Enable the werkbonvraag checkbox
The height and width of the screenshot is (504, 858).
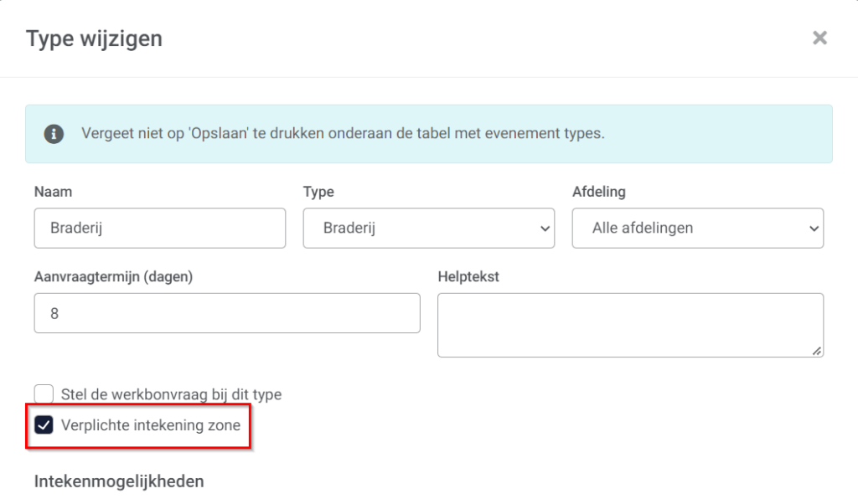point(44,394)
